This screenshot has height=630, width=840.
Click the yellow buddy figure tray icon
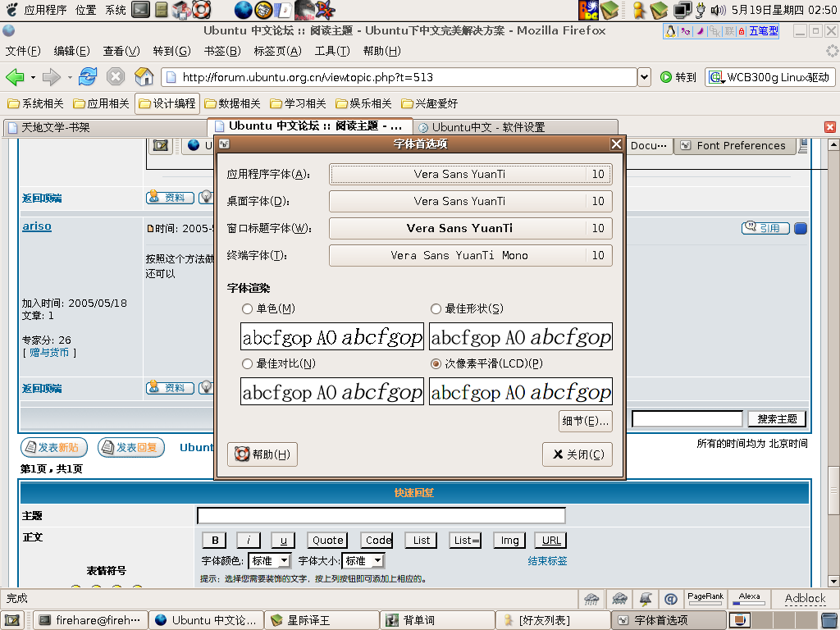pos(638,10)
